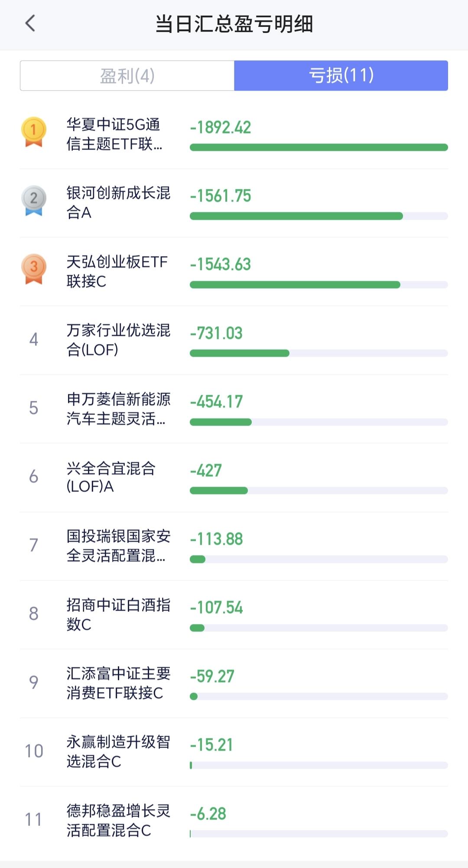The width and height of the screenshot is (468, 868).
Task: Select the 亏损(11) tab
Action: (341, 76)
